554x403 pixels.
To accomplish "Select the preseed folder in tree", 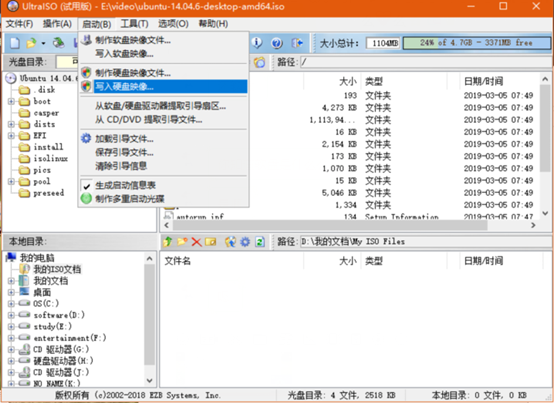I will (x=49, y=193).
